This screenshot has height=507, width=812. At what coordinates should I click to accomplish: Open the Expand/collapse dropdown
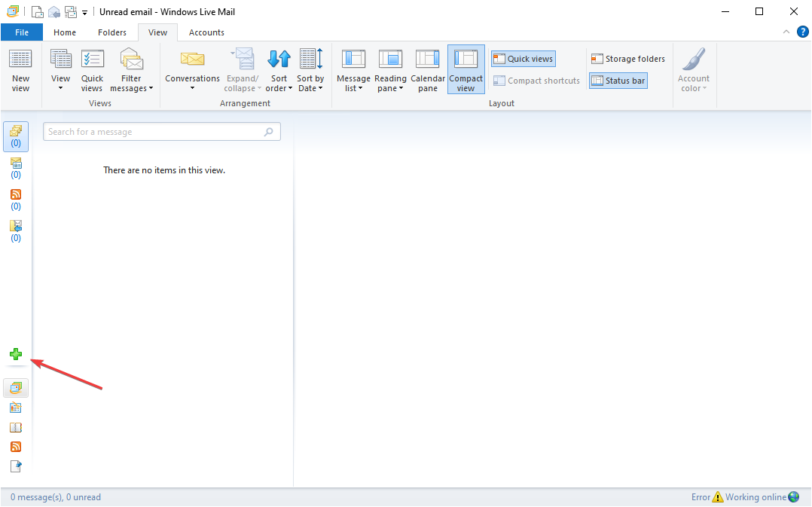(x=243, y=70)
